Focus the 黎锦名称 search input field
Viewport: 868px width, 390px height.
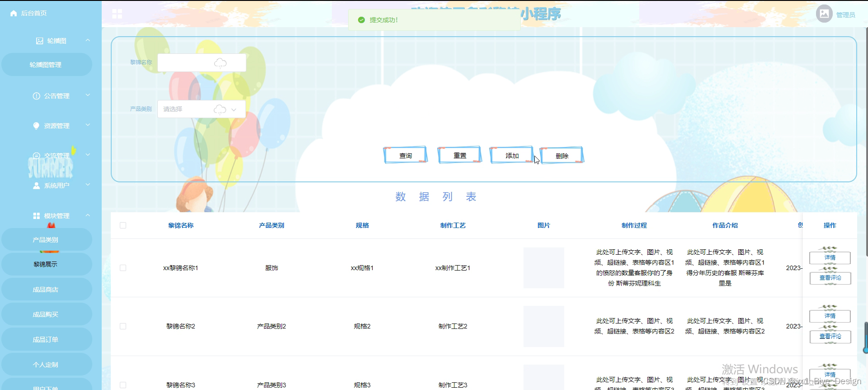pos(202,63)
